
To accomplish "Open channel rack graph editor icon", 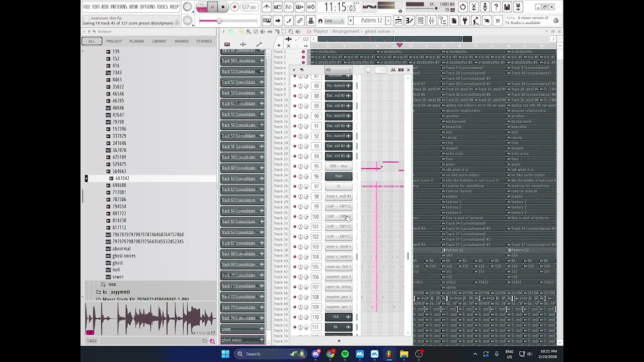I will (x=393, y=70).
